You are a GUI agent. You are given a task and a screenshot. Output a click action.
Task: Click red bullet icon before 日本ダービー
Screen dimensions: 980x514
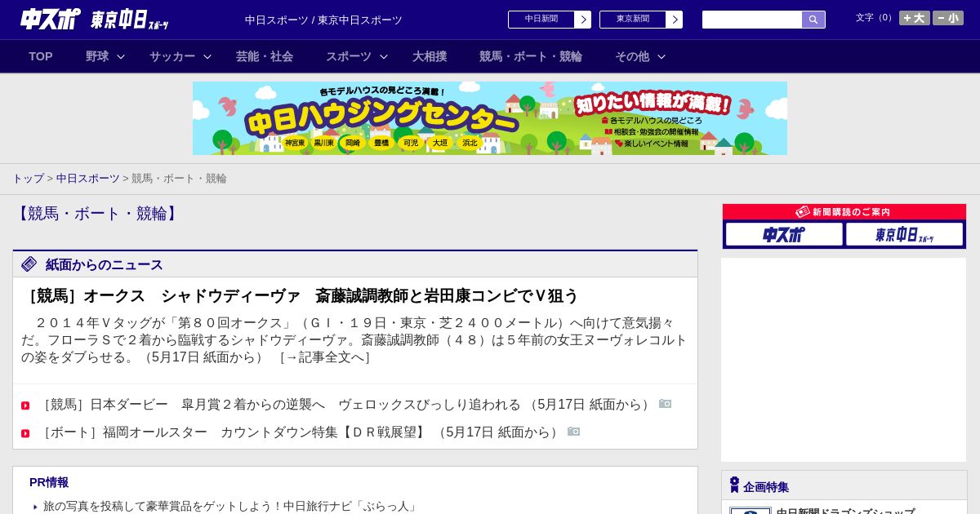25,405
